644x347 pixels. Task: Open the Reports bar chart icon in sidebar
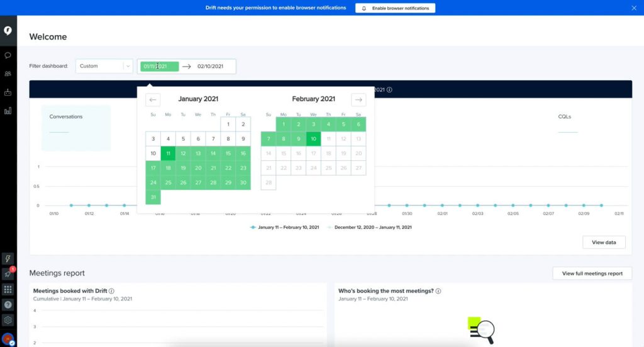pos(8,111)
